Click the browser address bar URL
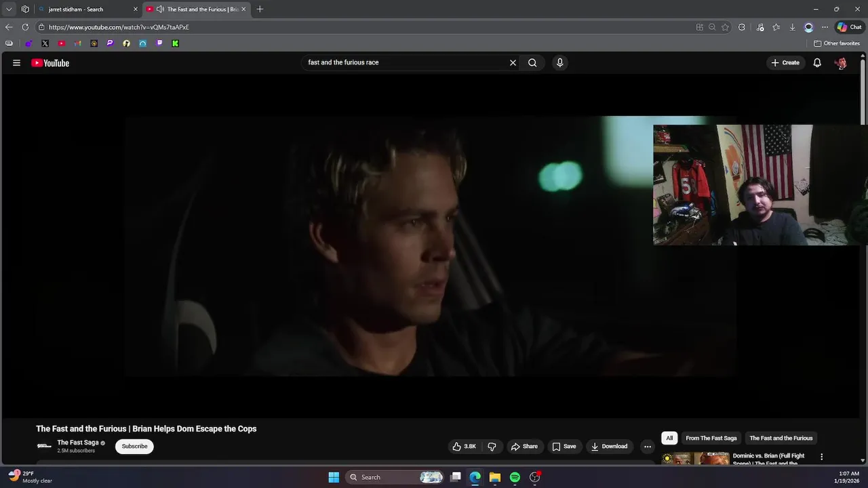 119,27
